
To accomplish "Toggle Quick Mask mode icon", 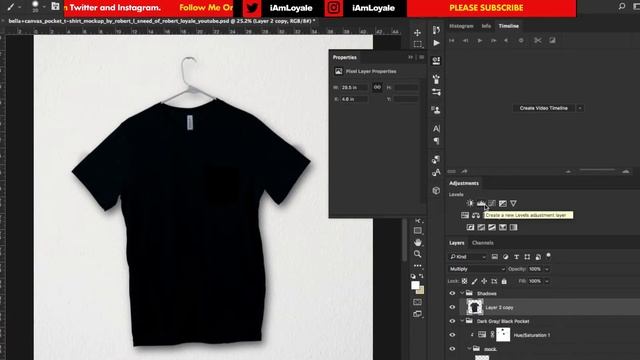I will coord(417,302).
